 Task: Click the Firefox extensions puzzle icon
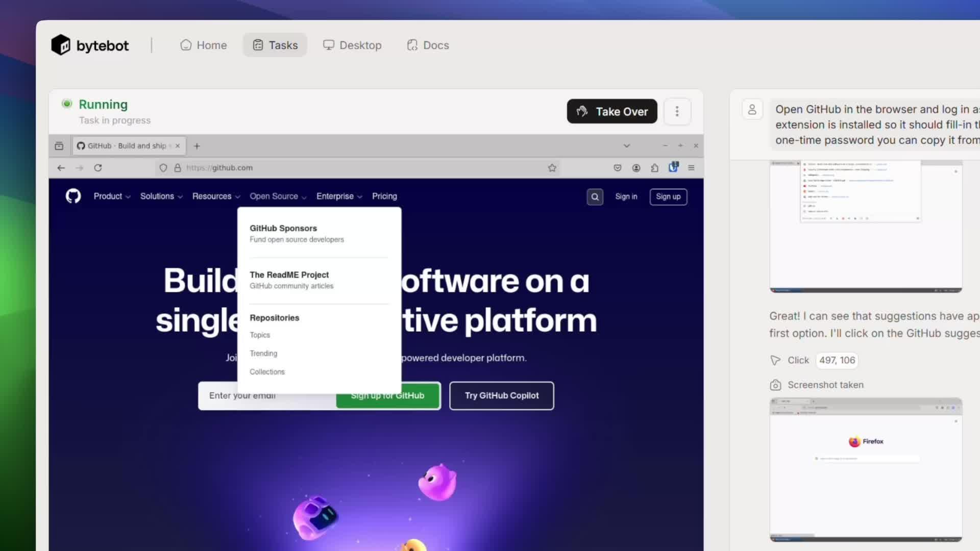click(654, 168)
